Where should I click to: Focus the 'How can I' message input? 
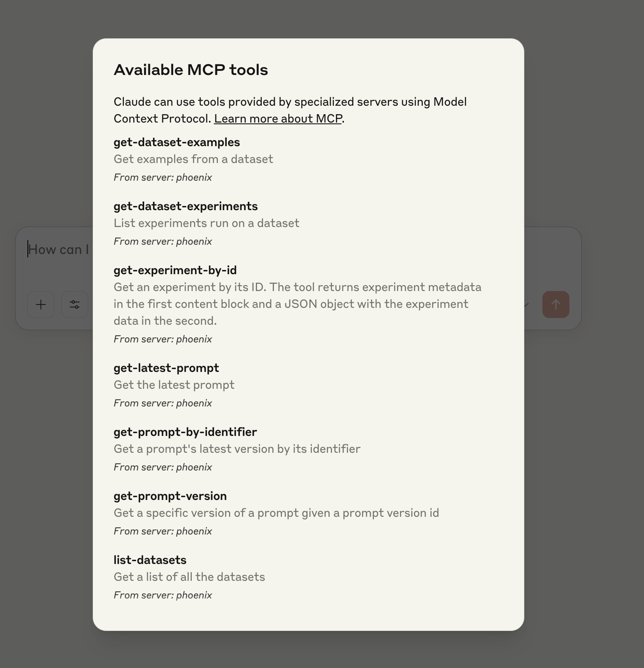(x=58, y=250)
